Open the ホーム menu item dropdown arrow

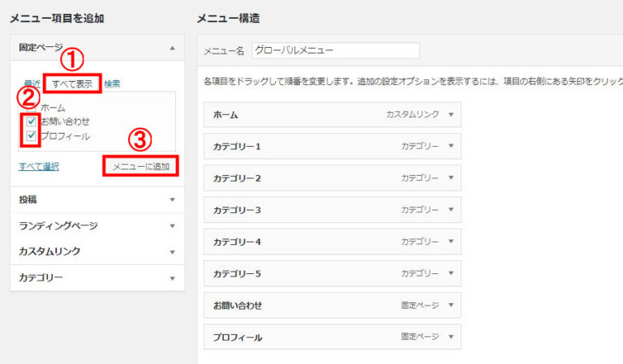coord(451,115)
